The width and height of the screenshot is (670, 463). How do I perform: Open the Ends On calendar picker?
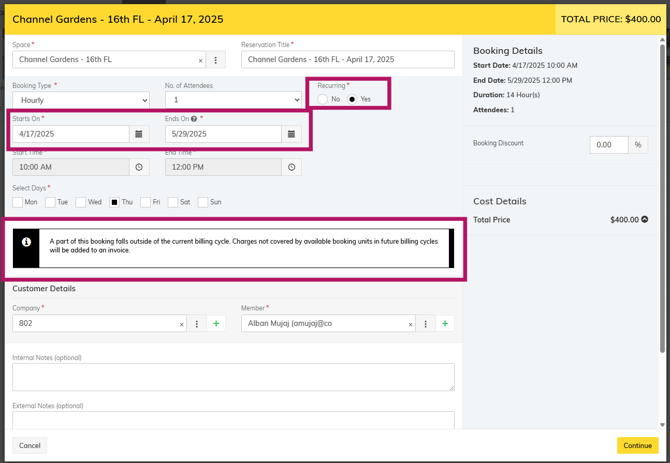[x=291, y=134]
